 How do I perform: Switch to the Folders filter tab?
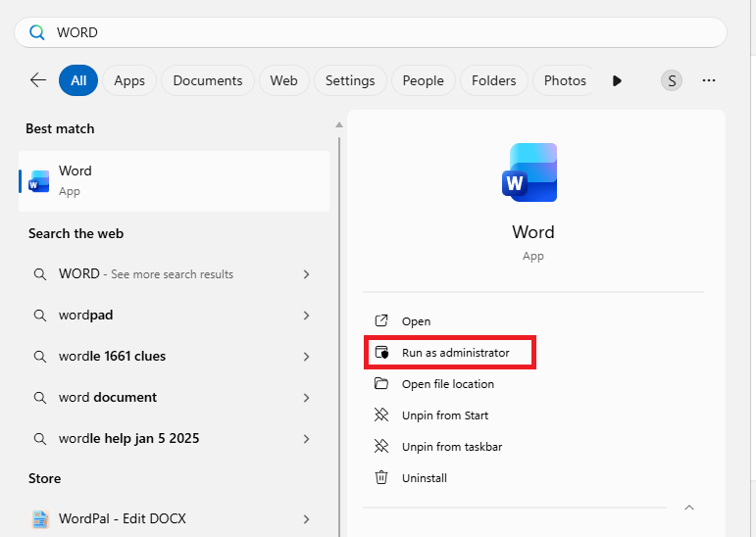tap(494, 80)
